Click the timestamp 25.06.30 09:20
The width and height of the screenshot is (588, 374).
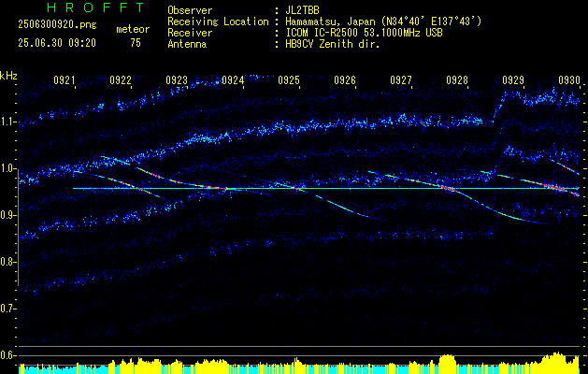point(57,43)
